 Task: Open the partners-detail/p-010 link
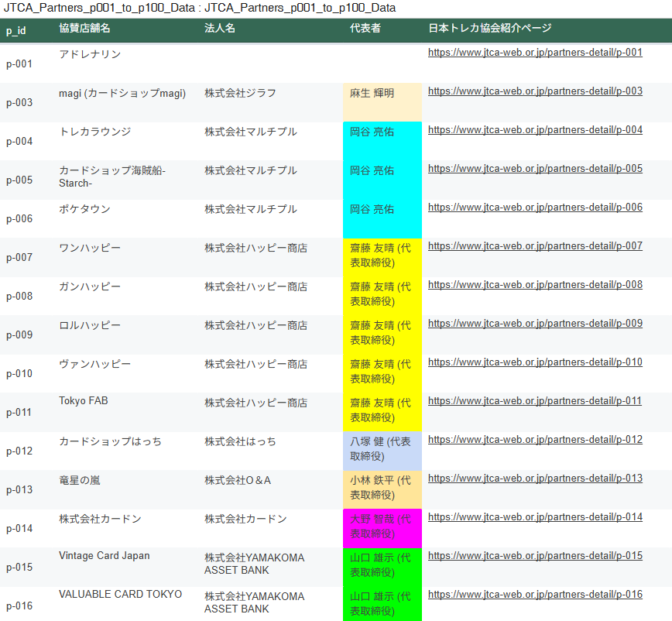(x=535, y=362)
